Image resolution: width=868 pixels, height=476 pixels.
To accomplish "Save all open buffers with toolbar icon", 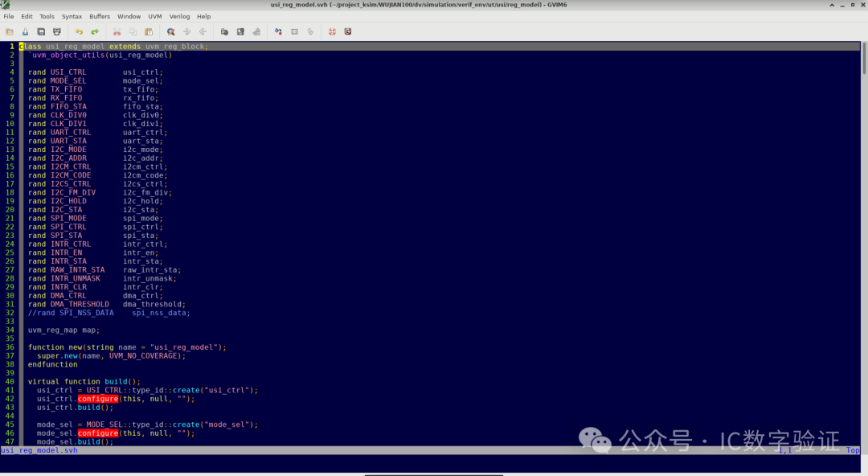I will point(41,31).
